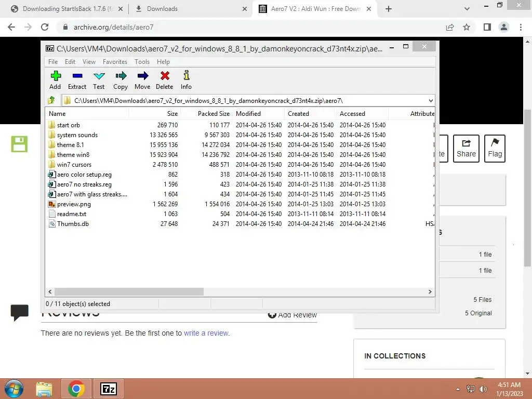Screen dimensions: 532x399
Task: Open Chrome three-dot menu
Action: 521,27
